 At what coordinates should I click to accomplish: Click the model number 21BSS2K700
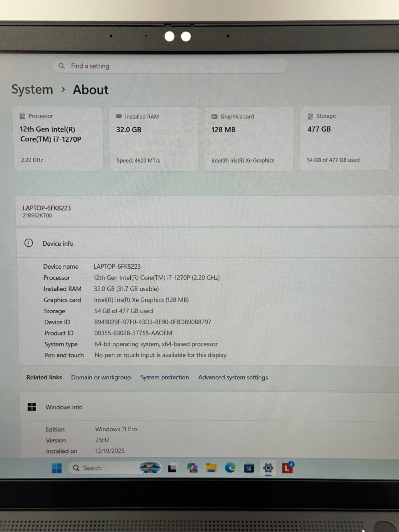coord(37,215)
